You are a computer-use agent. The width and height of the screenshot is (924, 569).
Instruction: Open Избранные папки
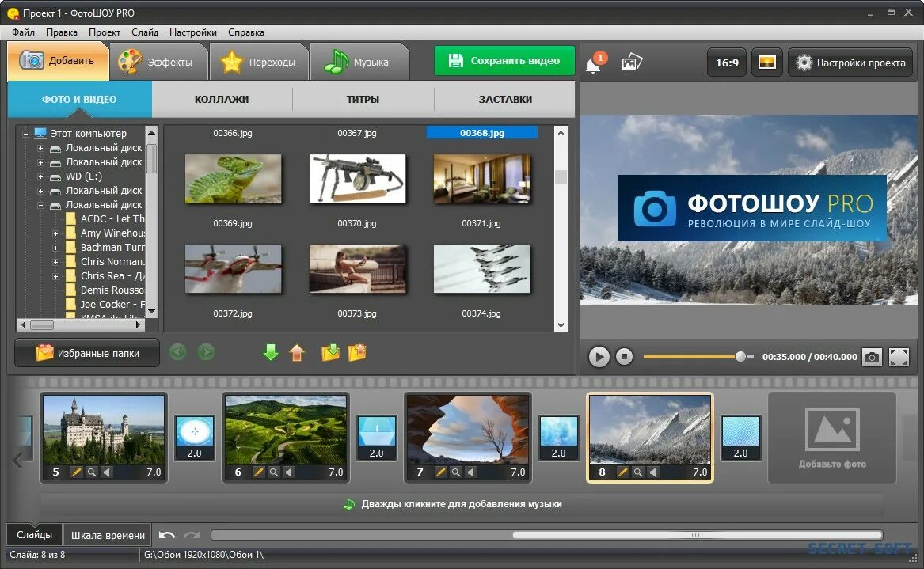(x=87, y=353)
